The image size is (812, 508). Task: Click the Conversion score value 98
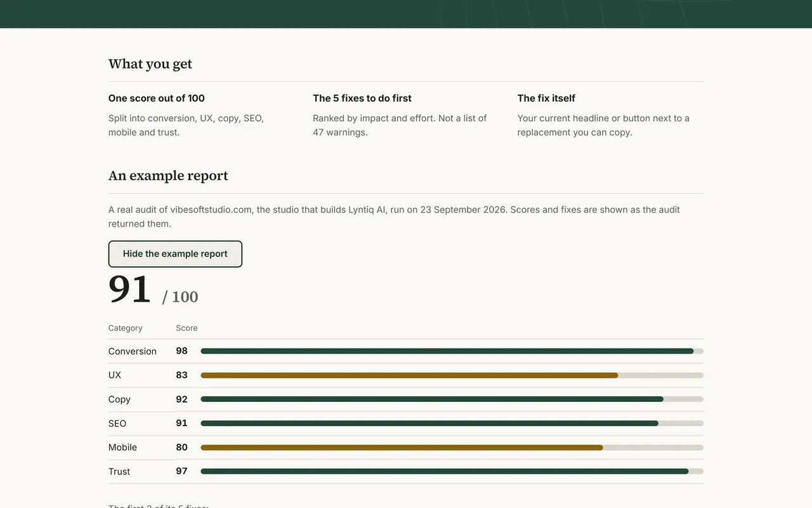[x=182, y=351]
